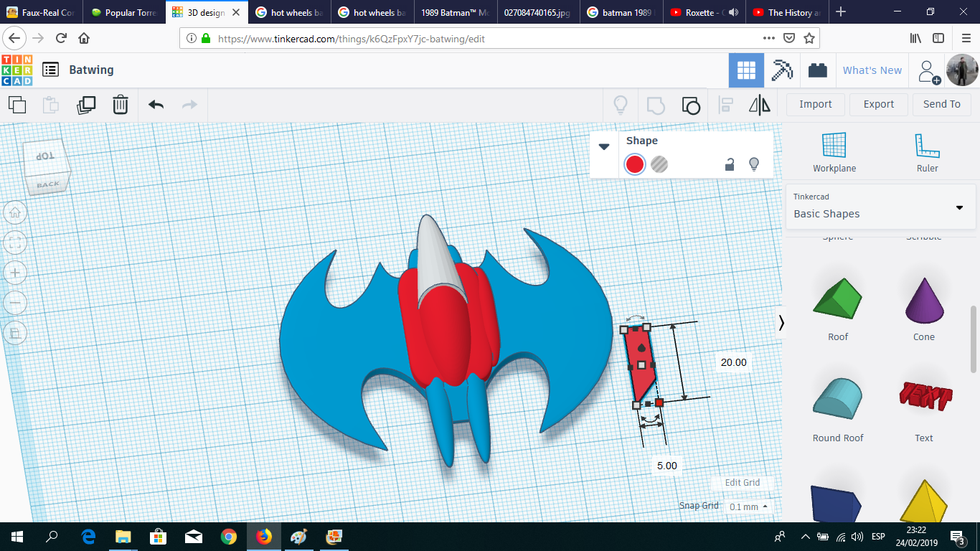Select the Solid red color option
This screenshot has width=980, height=551.
point(635,164)
